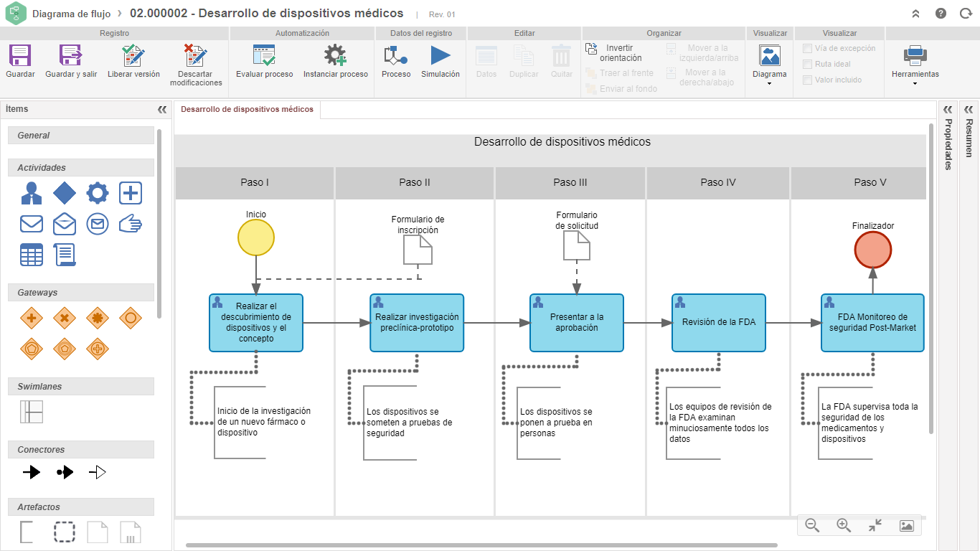This screenshot has width=980, height=551.
Task: Click Descartar modificaciones icon
Action: [x=196, y=55]
